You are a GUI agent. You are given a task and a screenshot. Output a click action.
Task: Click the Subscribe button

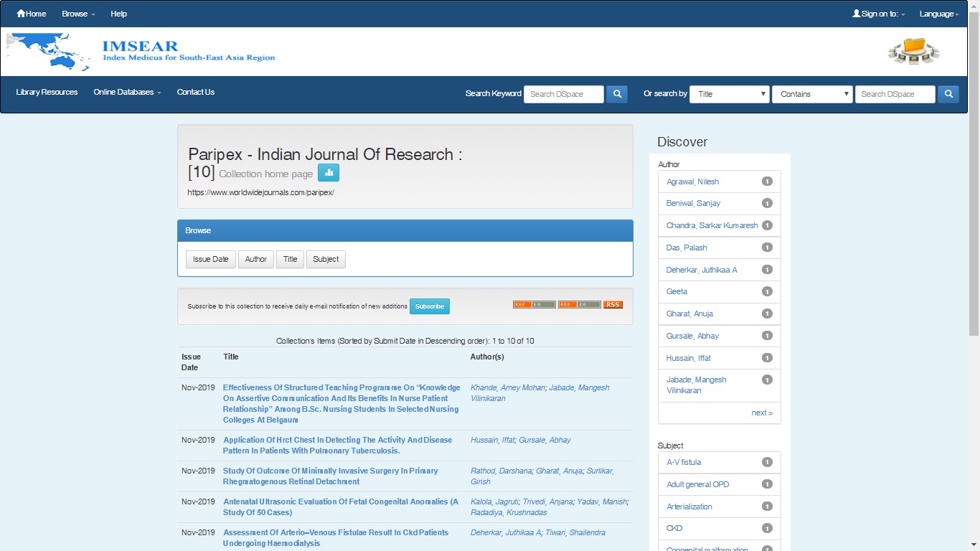click(429, 306)
